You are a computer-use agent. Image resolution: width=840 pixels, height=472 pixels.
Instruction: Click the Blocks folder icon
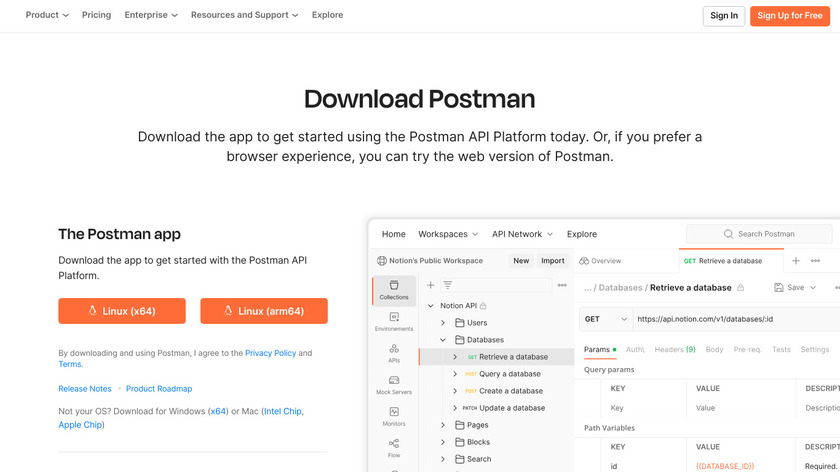click(x=459, y=442)
